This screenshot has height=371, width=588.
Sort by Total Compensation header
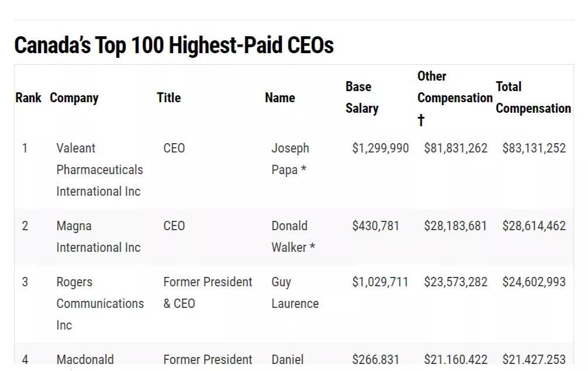click(533, 98)
